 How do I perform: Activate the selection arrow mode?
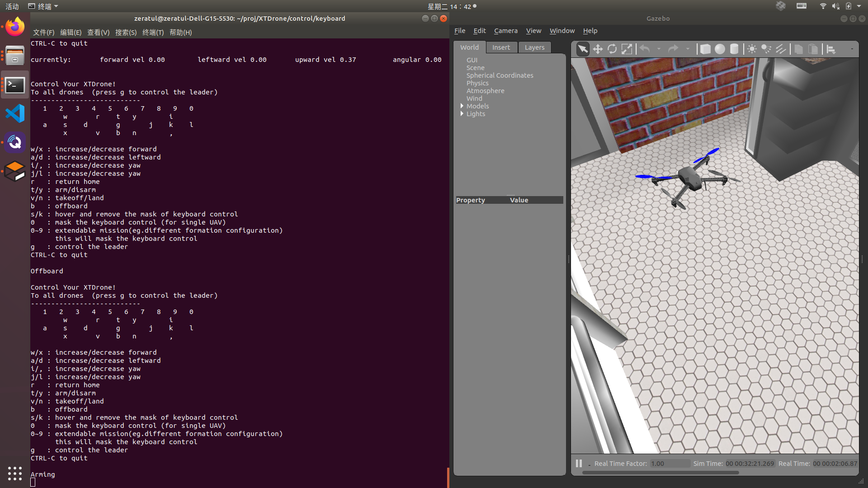583,49
